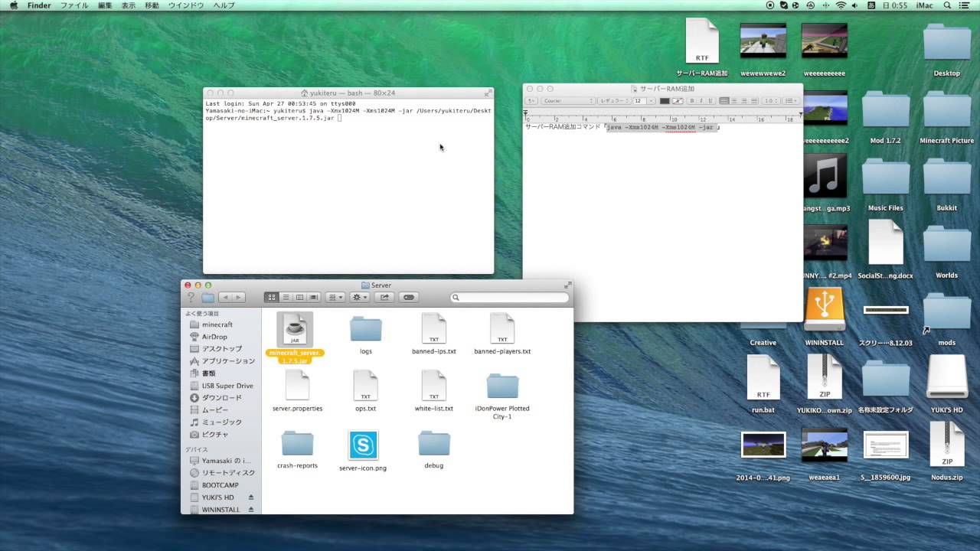Select ops.txt file

pyautogui.click(x=365, y=386)
